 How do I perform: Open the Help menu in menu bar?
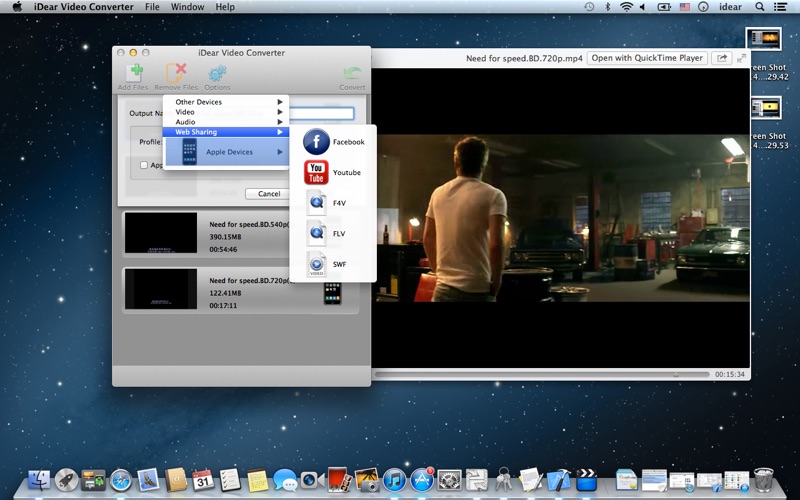(225, 7)
